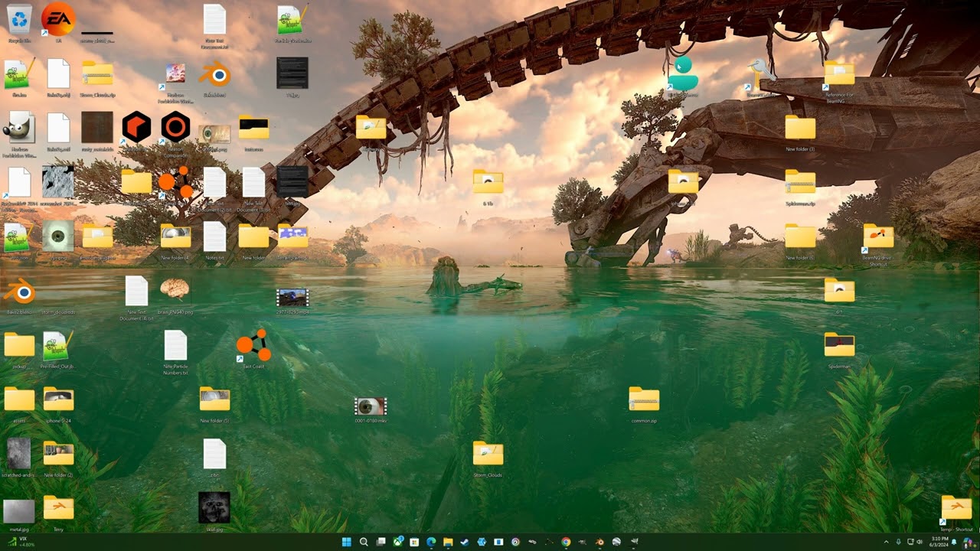
Task: Open New Text Document (4).txt
Action: [x=136, y=292]
